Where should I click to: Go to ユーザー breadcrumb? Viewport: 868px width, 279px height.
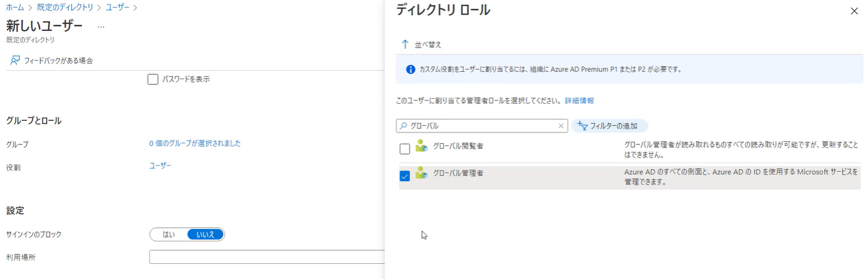tap(117, 7)
